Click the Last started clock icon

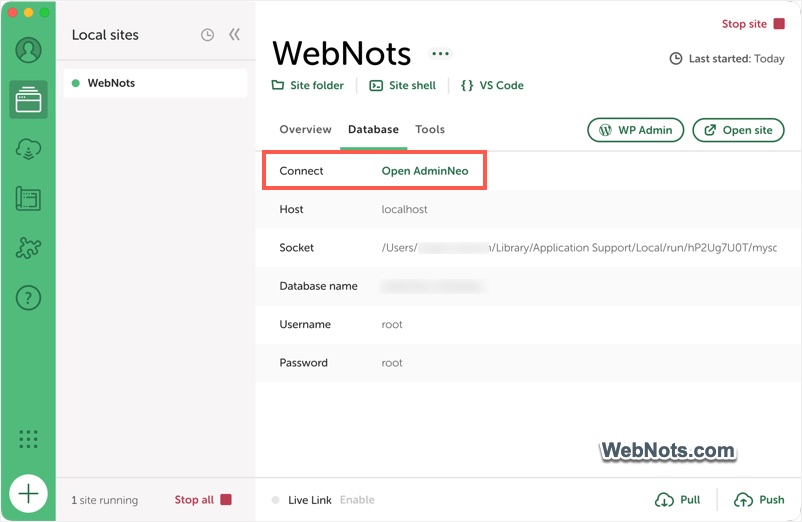676,58
